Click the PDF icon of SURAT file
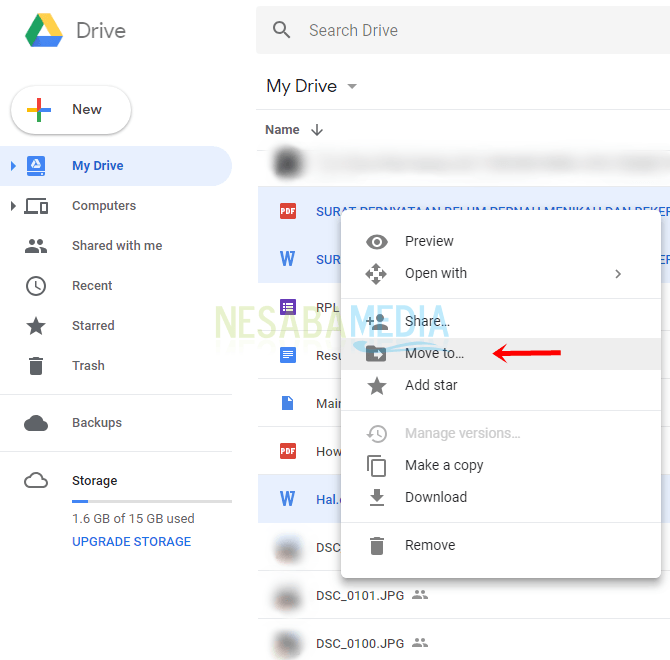Screen dimensions: 670x660 pyautogui.click(x=288, y=211)
